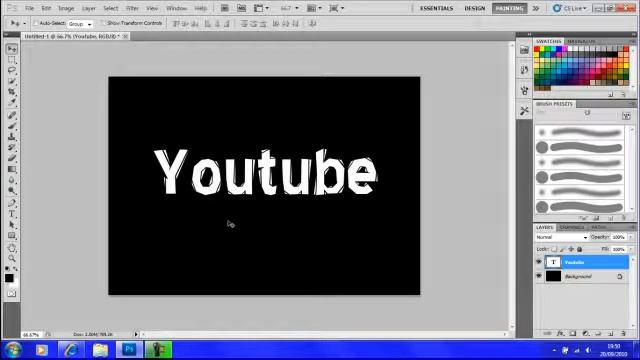Select the Zoom tool in toolbox
This screenshot has height=360, width=640.
12,258
